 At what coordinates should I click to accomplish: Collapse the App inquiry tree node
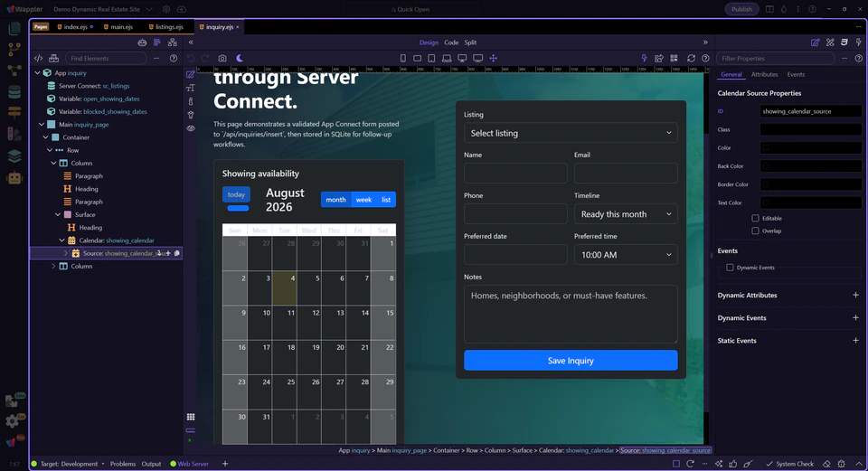(x=38, y=73)
